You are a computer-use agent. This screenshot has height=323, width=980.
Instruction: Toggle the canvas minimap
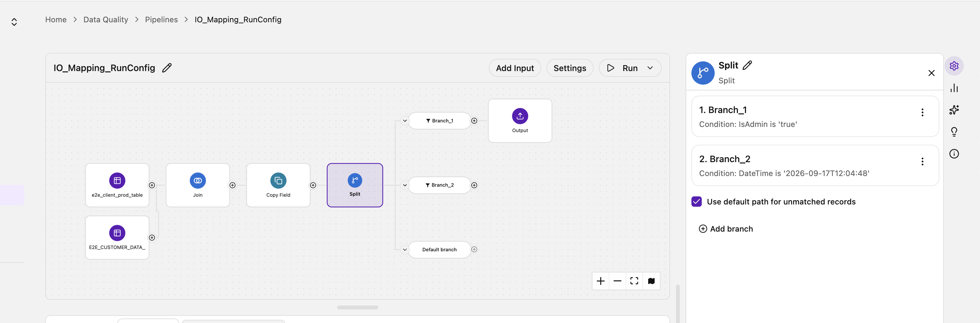[x=651, y=281]
